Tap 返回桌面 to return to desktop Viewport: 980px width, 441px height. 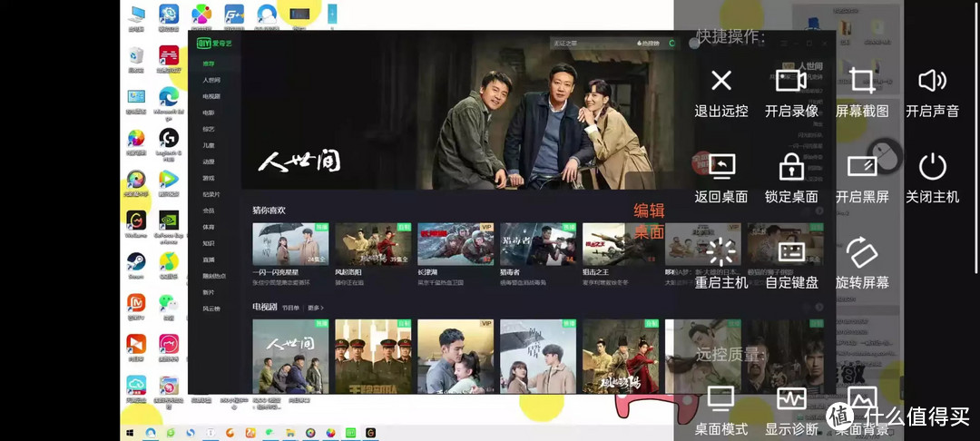point(721,166)
